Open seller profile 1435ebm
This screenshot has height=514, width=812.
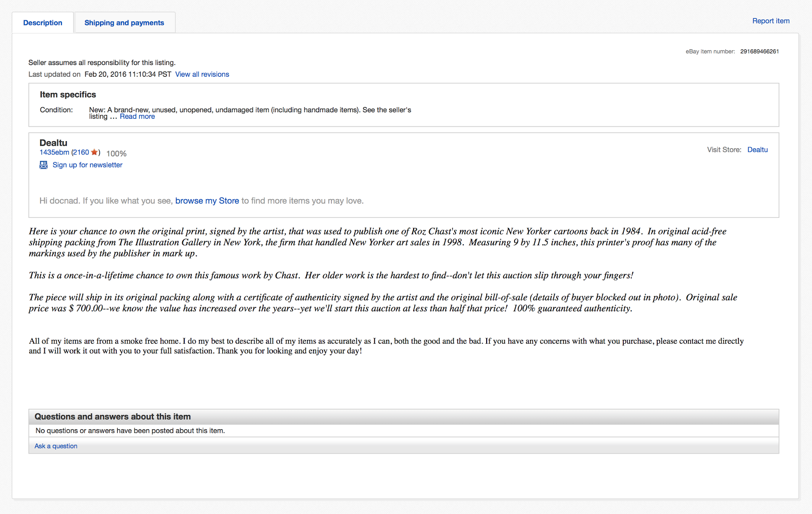coord(54,152)
